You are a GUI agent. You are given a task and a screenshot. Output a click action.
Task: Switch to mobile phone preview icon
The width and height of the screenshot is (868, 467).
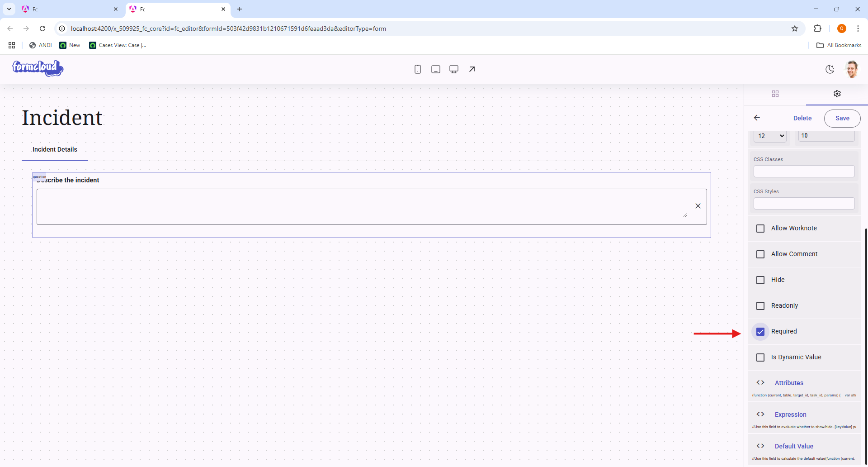pyautogui.click(x=418, y=69)
